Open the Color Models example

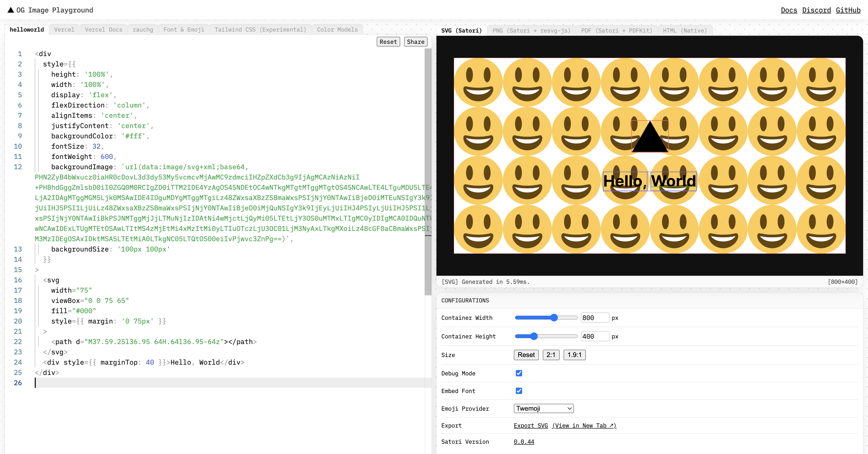pos(337,30)
